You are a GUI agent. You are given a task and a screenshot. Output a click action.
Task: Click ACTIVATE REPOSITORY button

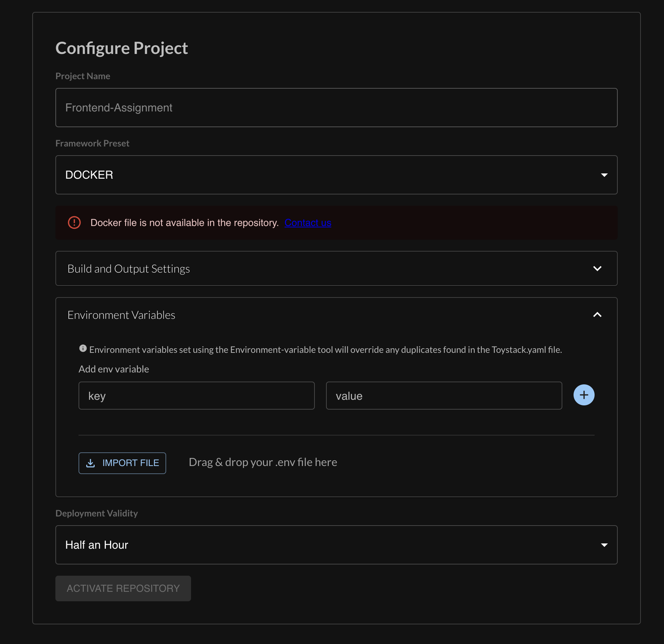tap(123, 588)
